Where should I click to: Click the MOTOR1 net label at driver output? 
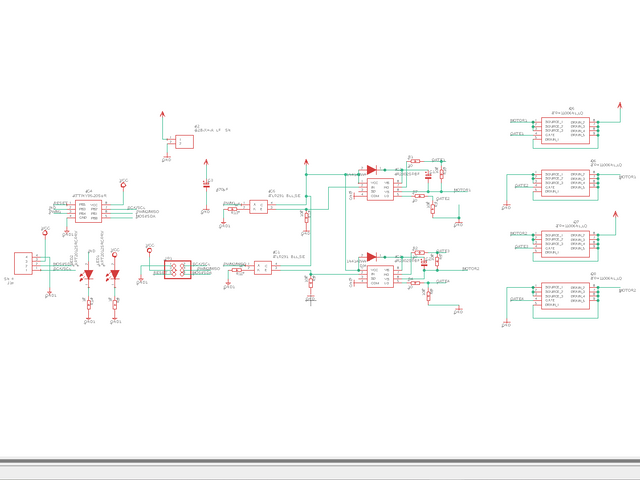461,189
